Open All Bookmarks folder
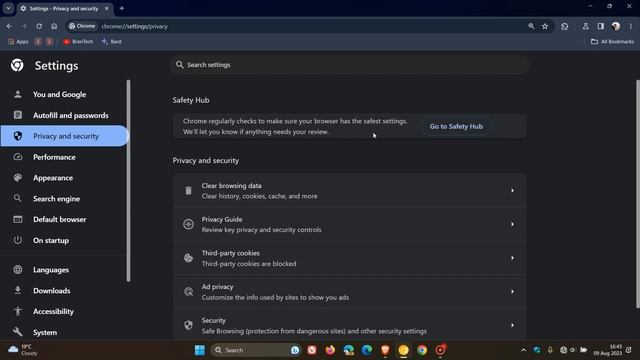 [612, 42]
